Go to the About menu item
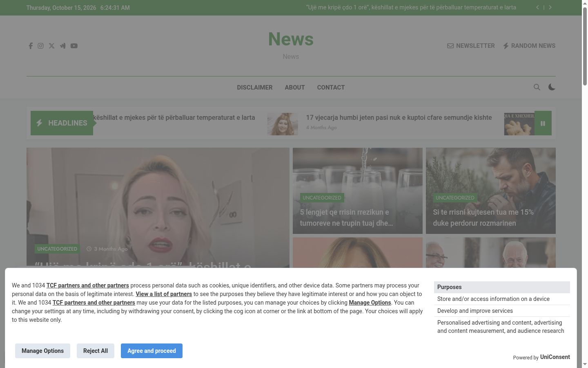This screenshot has width=588, height=368. [295, 88]
